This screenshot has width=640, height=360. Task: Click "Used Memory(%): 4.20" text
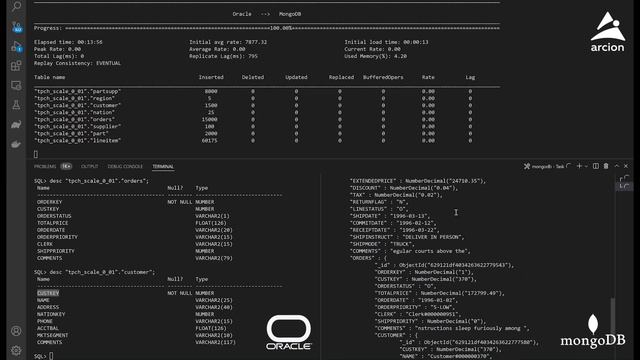pyautogui.click(x=376, y=56)
